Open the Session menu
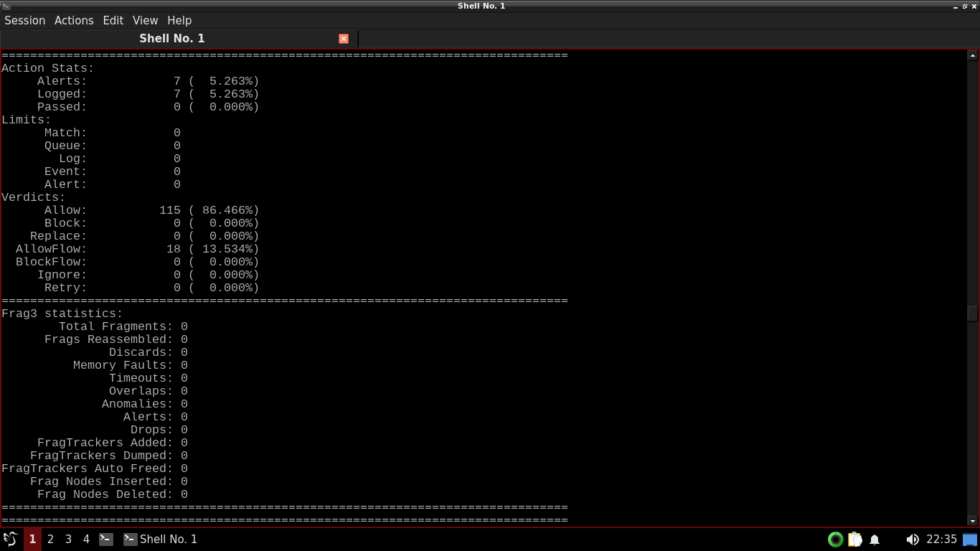980x551 pixels. (x=24, y=20)
